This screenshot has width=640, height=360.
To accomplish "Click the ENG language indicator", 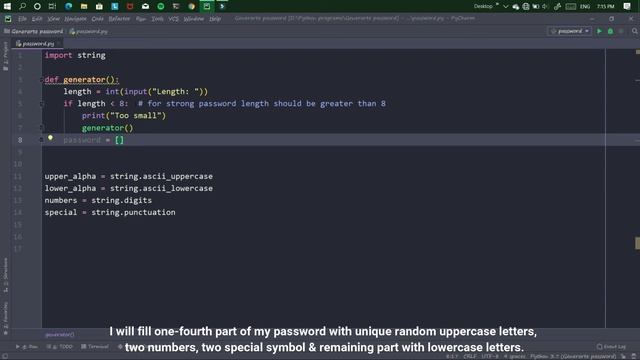I will 584,6.
